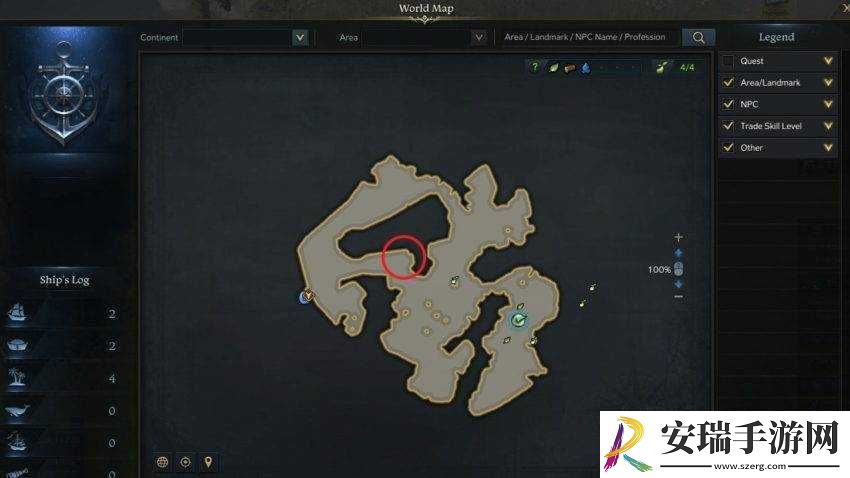Uncheck the Area/Landmark legend checkbox
The width and height of the screenshot is (850, 478).
coord(728,82)
